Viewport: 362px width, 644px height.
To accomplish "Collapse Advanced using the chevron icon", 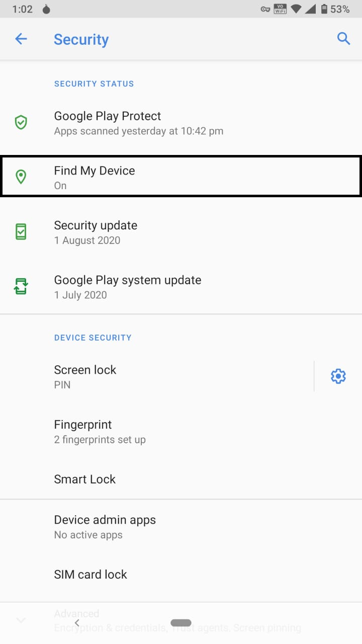I will [x=21, y=620].
